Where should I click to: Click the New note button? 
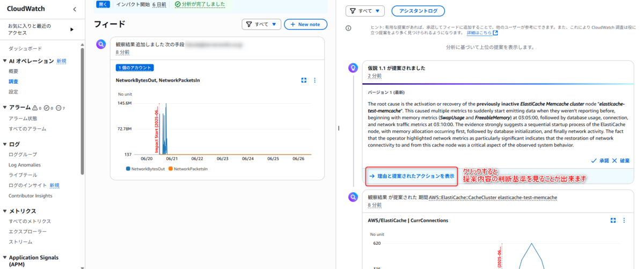(x=305, y=24)
